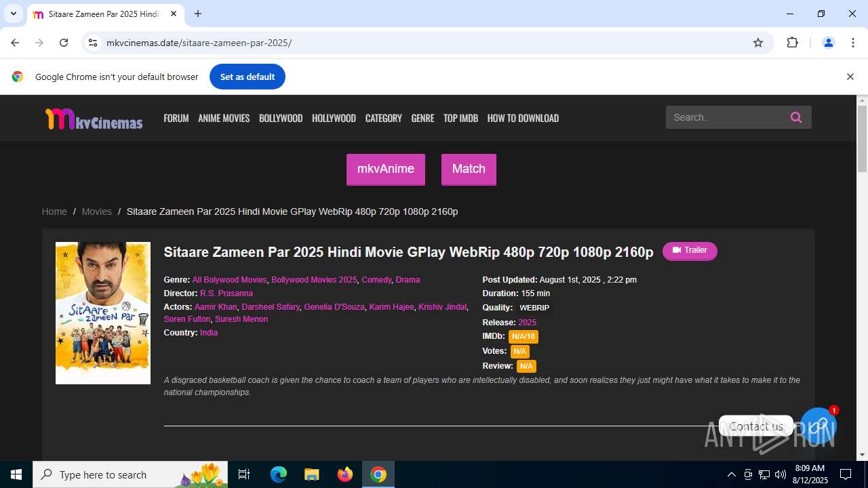Open the TOP IMDB menu item
The width and height of the screenshot is (868, 488).
coord(460,118)
